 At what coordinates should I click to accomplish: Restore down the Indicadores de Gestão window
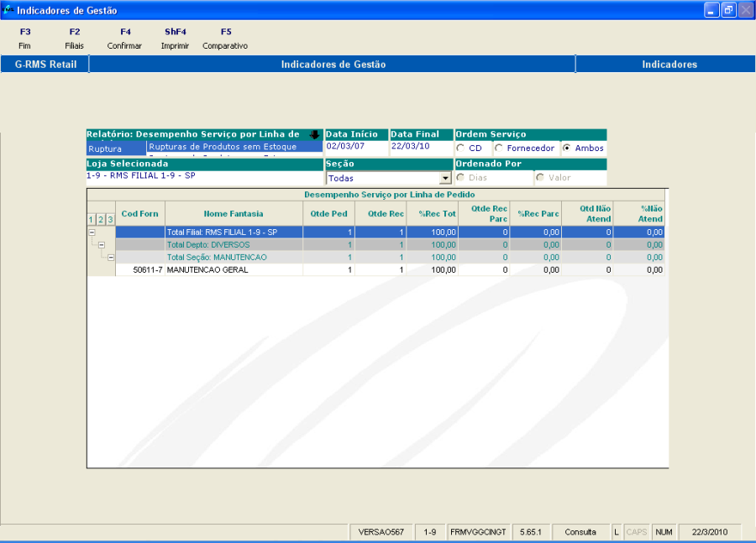pyautogui.click(x=728, y=10)
